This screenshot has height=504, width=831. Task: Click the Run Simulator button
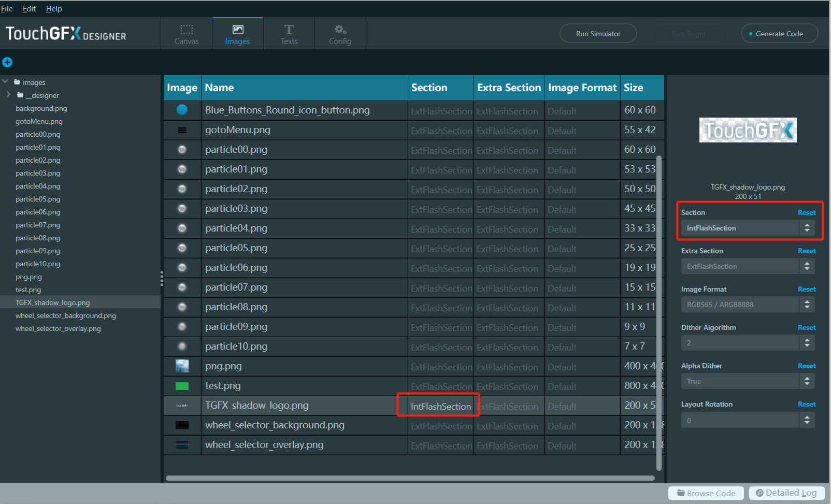[x=598, y=33]
